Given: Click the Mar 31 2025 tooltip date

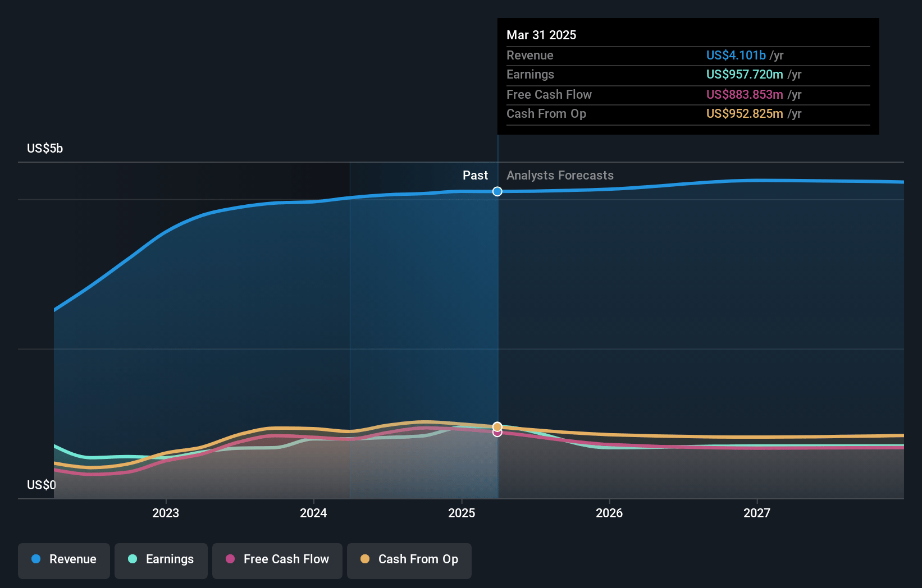Looking at the screenshot, I should (541, 35).
